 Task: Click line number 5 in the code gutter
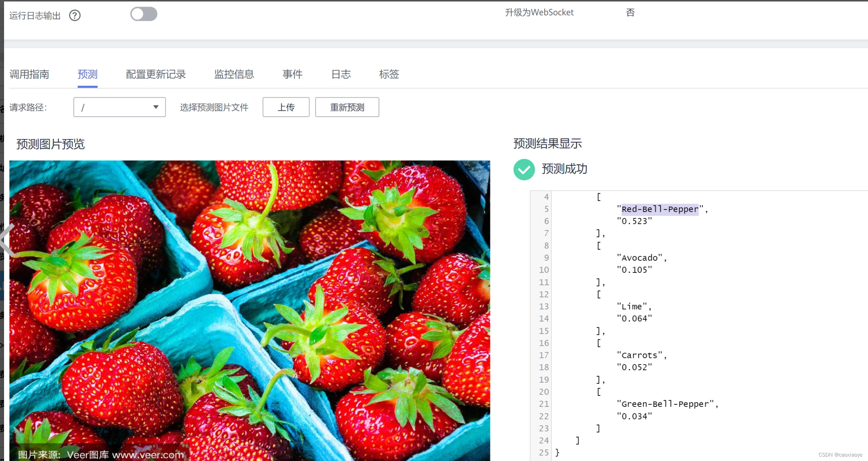coord(547,209)
